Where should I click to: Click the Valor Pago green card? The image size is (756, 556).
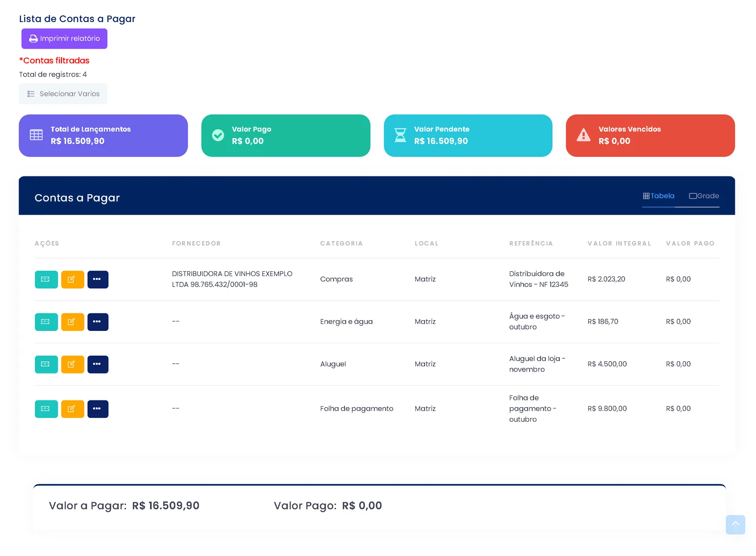tap(286, 136)
